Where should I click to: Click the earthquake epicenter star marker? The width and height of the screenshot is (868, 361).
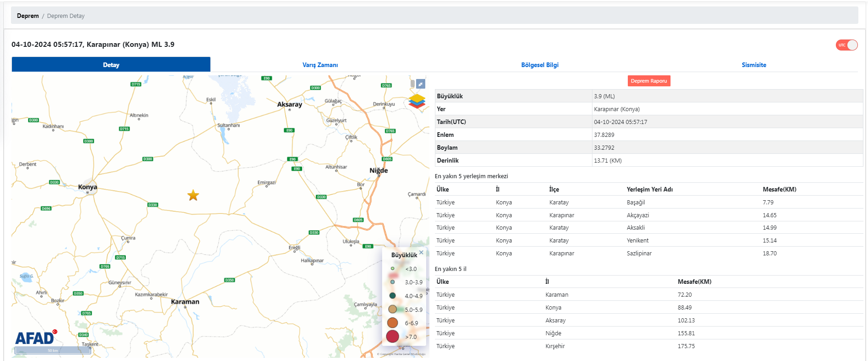(x=193, y=196)
